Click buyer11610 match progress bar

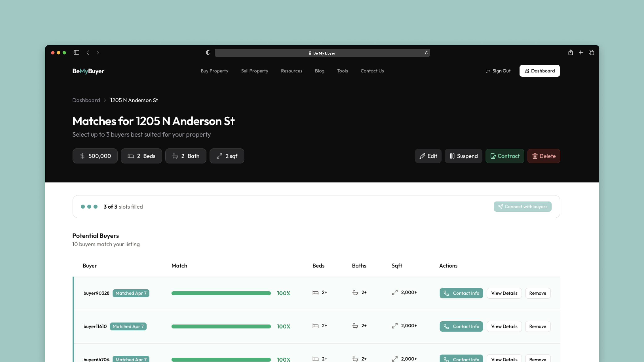tap(221, 326)
